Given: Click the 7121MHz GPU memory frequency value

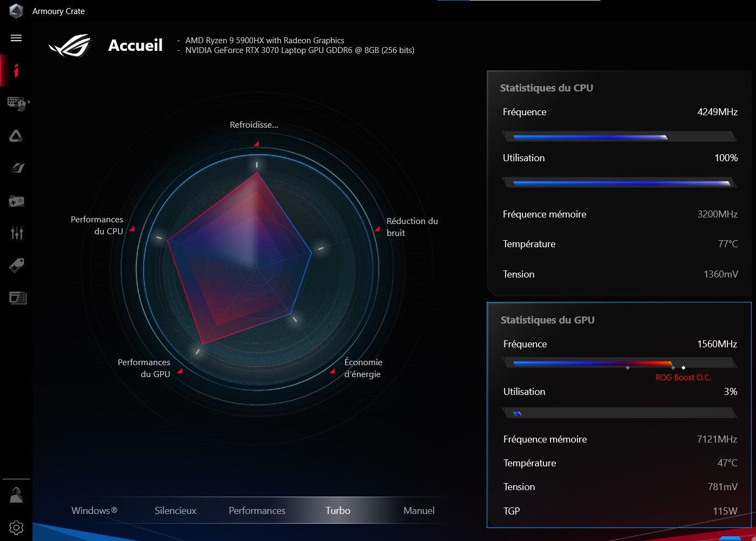Looking at the screenshot, I should tap(717, 439).
